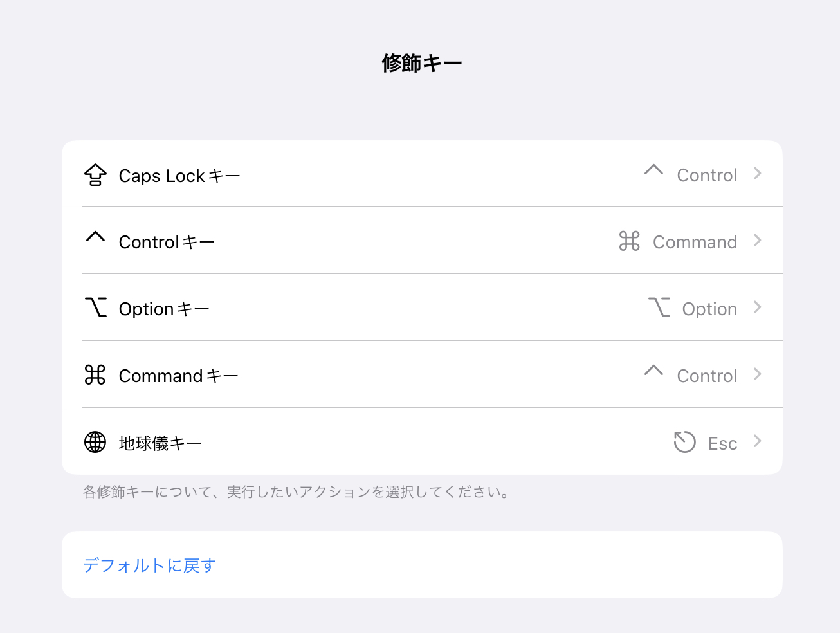Reset with the デフォルトに戻す link
This screenshot has width=840, height=633.
149,565
